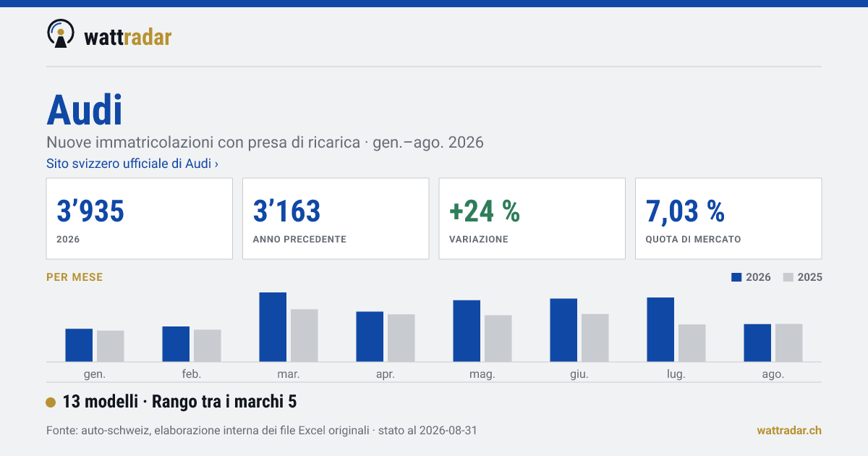The height and width of the screenshot is (456, 868).
Task: Click the mar. month axis label
Action: pos(289,374)
